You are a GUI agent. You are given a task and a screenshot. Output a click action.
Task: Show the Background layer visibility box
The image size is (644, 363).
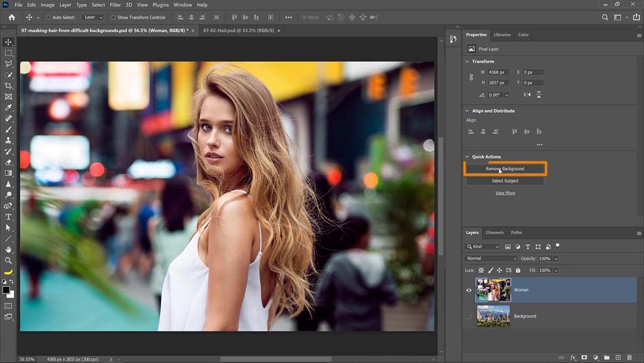(x=469, y=316)
